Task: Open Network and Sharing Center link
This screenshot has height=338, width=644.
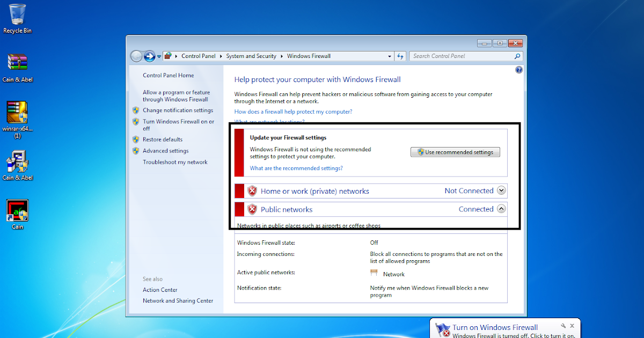Action: pos(178,301)
